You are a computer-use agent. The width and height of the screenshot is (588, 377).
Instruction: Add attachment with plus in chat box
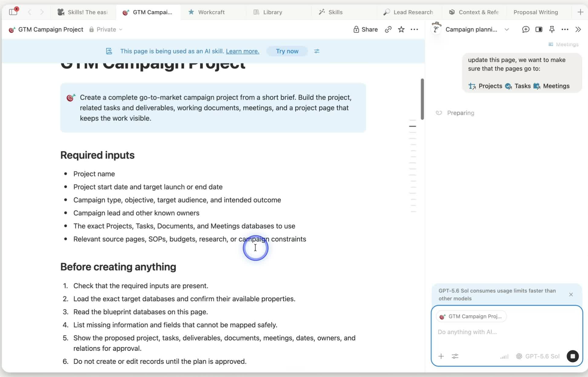pos(441,356)
